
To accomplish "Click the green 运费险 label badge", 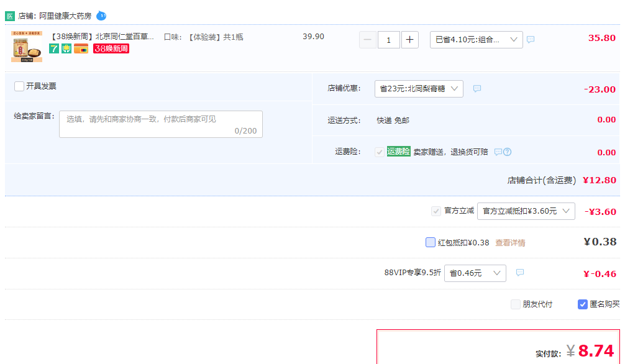I will coord(399,152).
